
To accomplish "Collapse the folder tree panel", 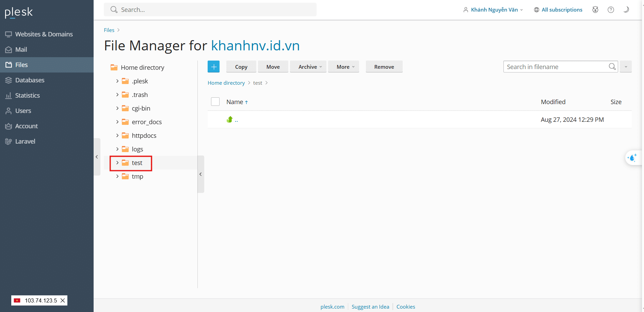I will pos(200,174).
